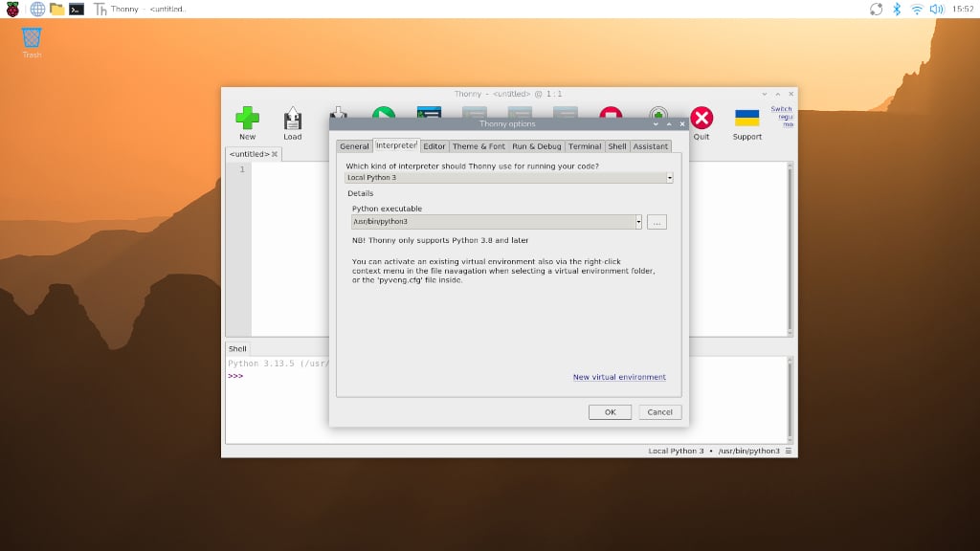Screen dimensions: 980x551
Task: Open the Trash on the desktop
Action: [x=32, y=39]
